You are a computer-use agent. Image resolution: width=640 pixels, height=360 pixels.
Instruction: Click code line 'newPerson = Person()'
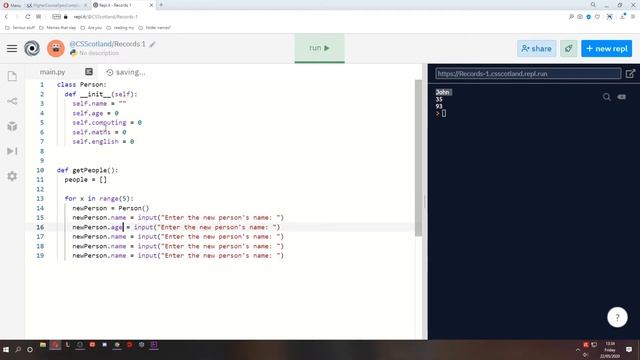111,208
